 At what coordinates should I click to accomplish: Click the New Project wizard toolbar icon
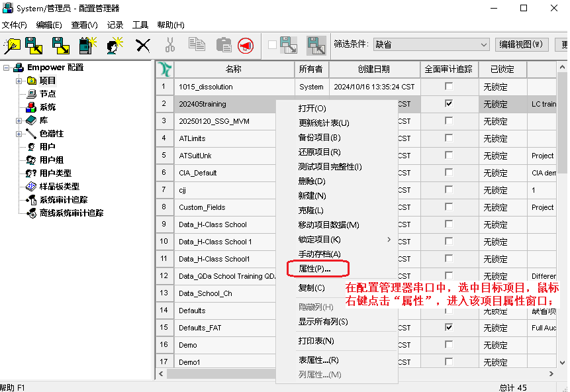point(12,46)
